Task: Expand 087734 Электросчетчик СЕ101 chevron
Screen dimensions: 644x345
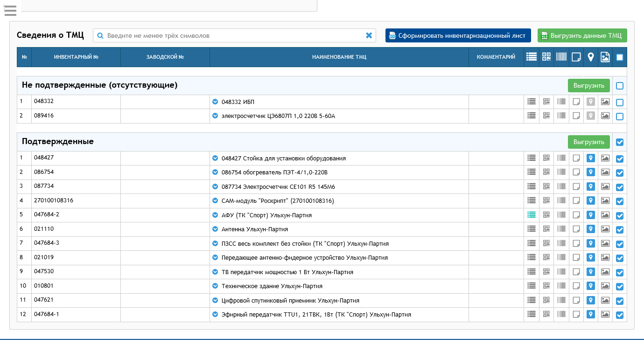Action: pos(215,186)
